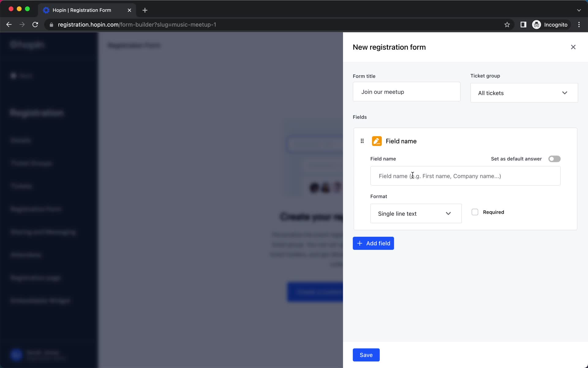Screen dimensions: 588x368
Task: Click the Add field button
Action: [x=373, y=243]
